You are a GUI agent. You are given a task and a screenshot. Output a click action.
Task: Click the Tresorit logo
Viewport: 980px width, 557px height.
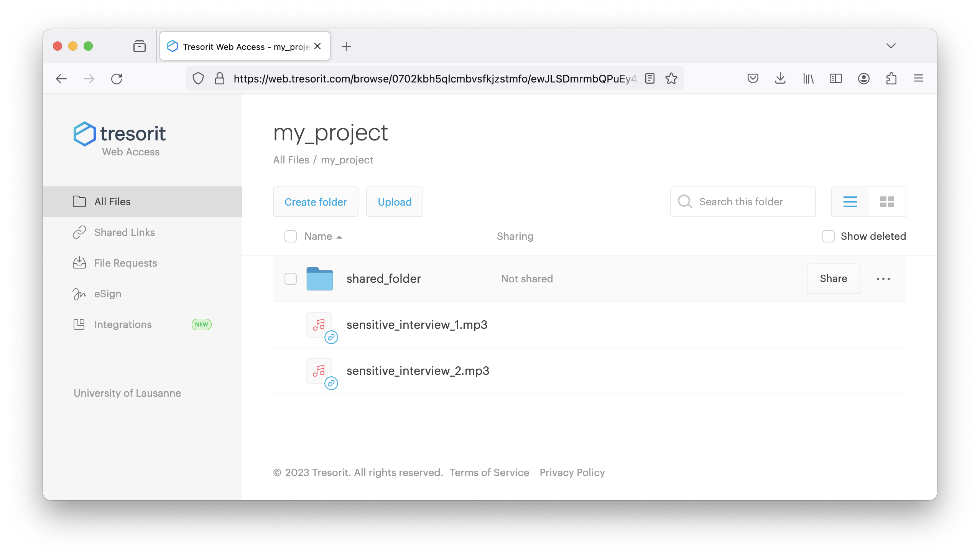(119, 134)
